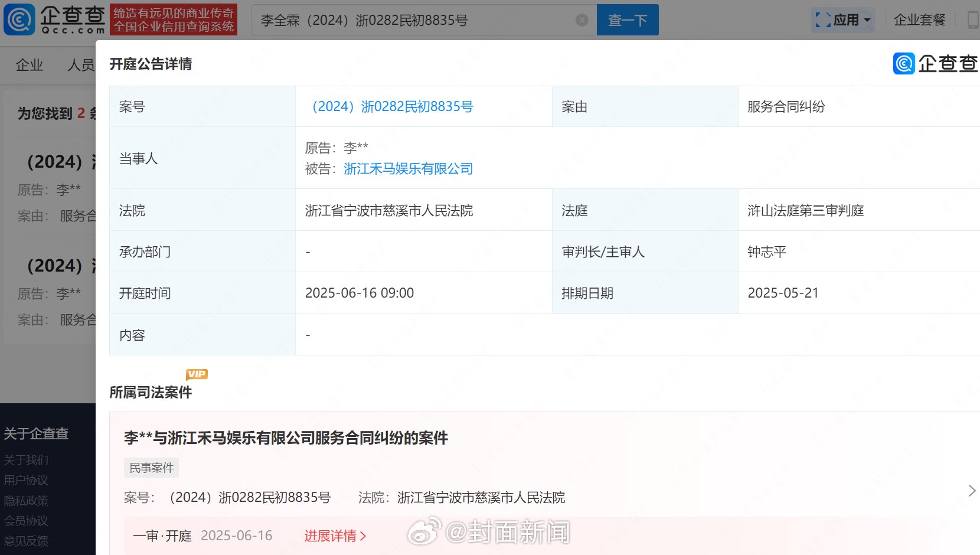This screenshot has width=980, height=555.
Task: Click the VIP badge above 所属司法案件
Action: click(x=197, y=374)
